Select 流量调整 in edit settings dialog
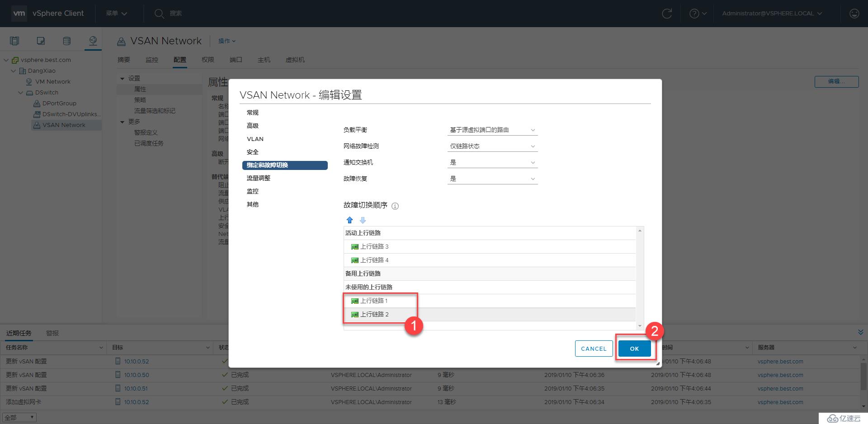 pyautogui.click(x=259, y=178)
